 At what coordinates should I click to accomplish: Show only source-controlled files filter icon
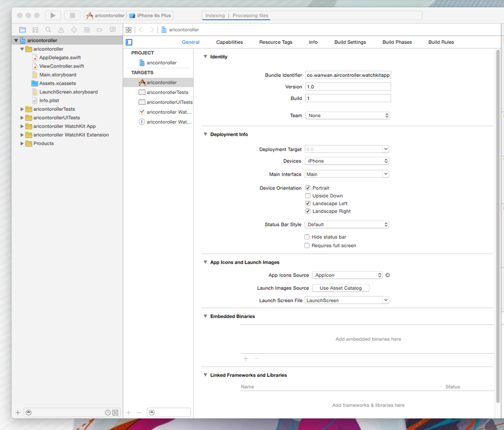pyautogui.click(x=115, y=413)
